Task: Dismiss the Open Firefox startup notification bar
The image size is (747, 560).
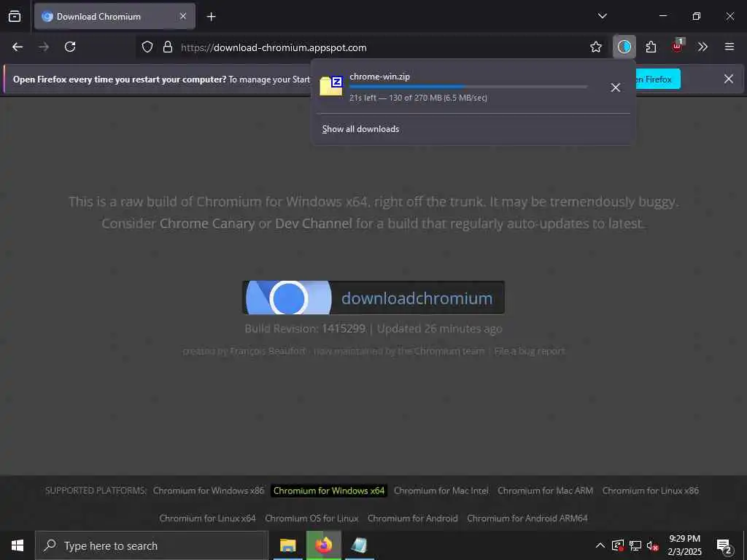Action: coord(729,79)
